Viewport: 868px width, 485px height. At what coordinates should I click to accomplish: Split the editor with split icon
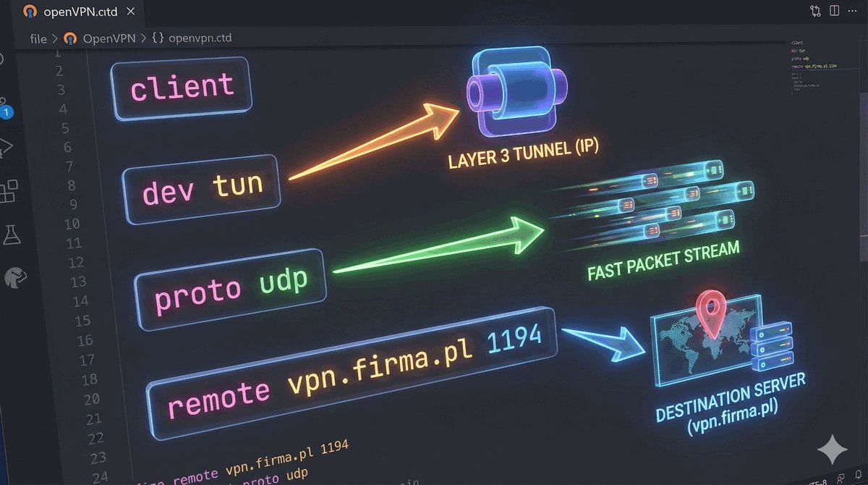(834, 11)
